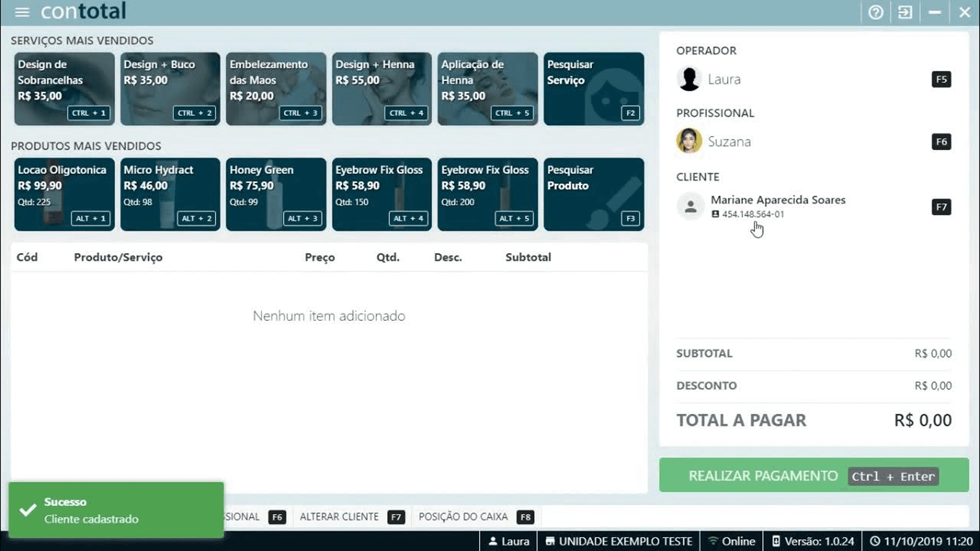Add Locao Oligotonica product
The width and height of the screenshot is (980, 551).
point(64,194)
